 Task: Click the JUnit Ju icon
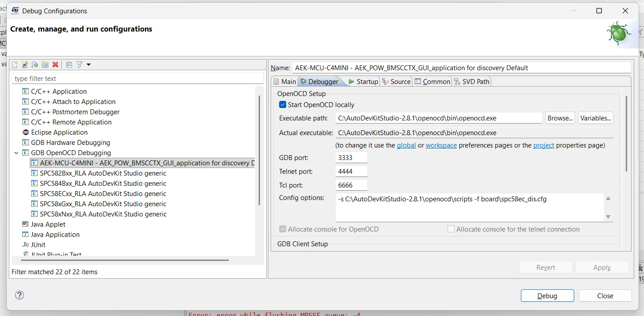[25, 245]
